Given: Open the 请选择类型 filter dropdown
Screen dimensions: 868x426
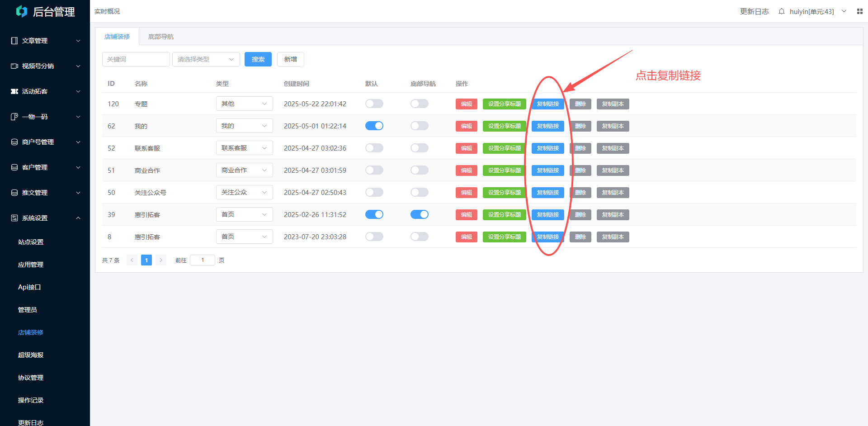Looking at the screenshot, I should click(x=206, y=59).
